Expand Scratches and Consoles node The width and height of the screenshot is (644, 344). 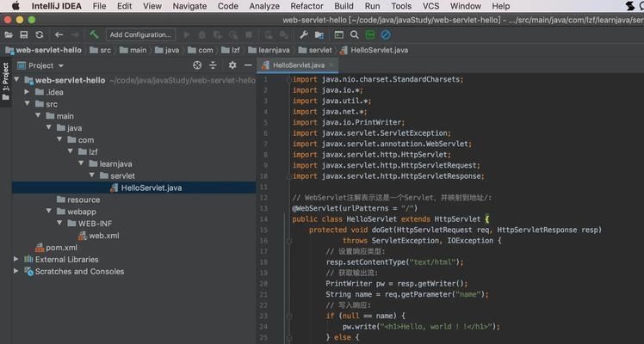[16, 271]
